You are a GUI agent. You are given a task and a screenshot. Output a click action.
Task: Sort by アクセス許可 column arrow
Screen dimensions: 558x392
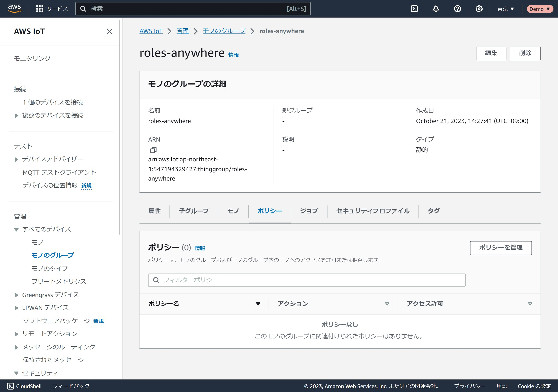coord(530,304)
